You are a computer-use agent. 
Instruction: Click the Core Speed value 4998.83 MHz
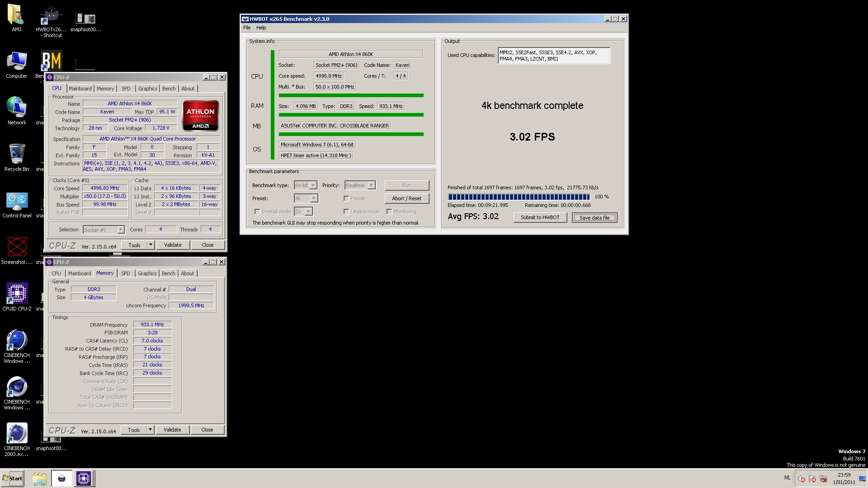pyautogui.click(x=105, y=188)
